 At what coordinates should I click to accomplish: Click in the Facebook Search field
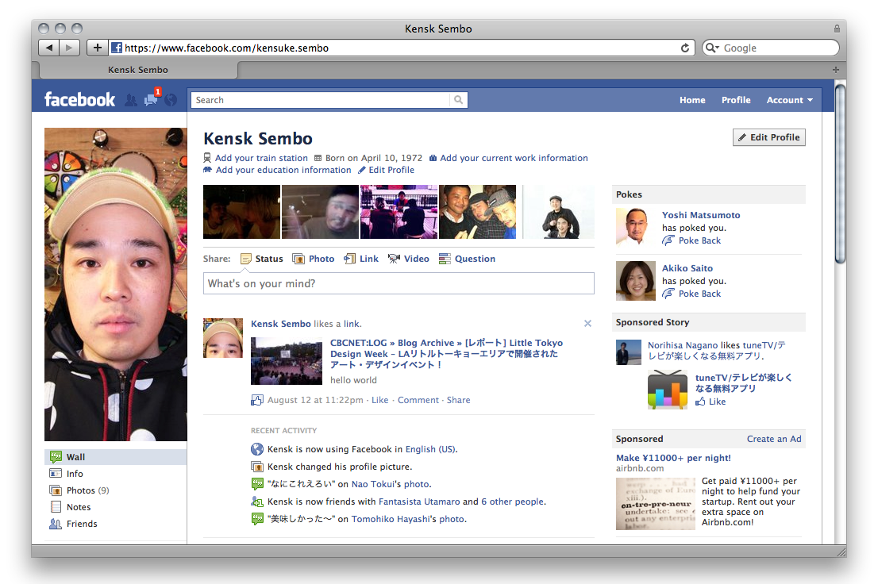pyautogui.click(x=320, y=100)
